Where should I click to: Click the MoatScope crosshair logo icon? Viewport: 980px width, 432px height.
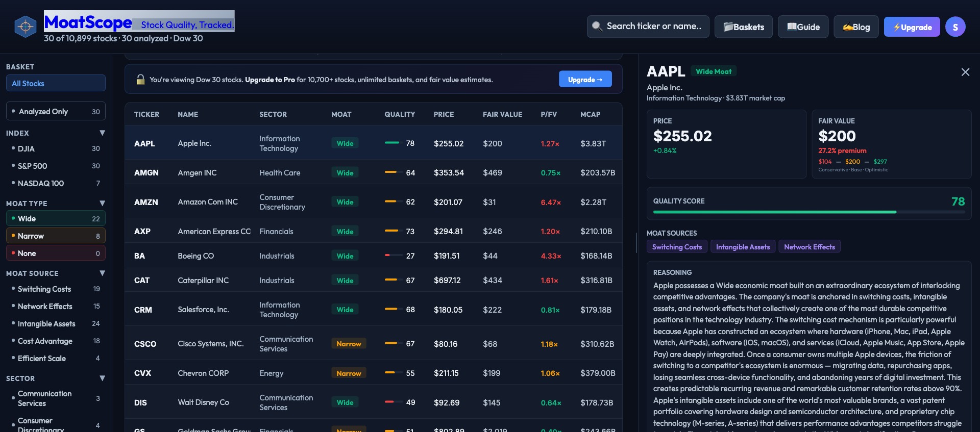point(26,27)
